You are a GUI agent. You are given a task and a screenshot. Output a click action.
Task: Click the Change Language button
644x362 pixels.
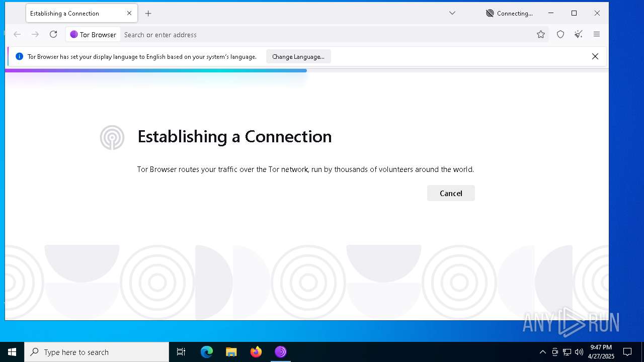(x=298, y=57)
